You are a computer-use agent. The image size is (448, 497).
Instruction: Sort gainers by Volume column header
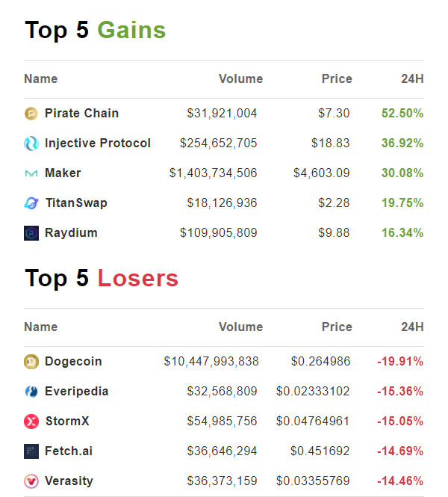[240, 78]
